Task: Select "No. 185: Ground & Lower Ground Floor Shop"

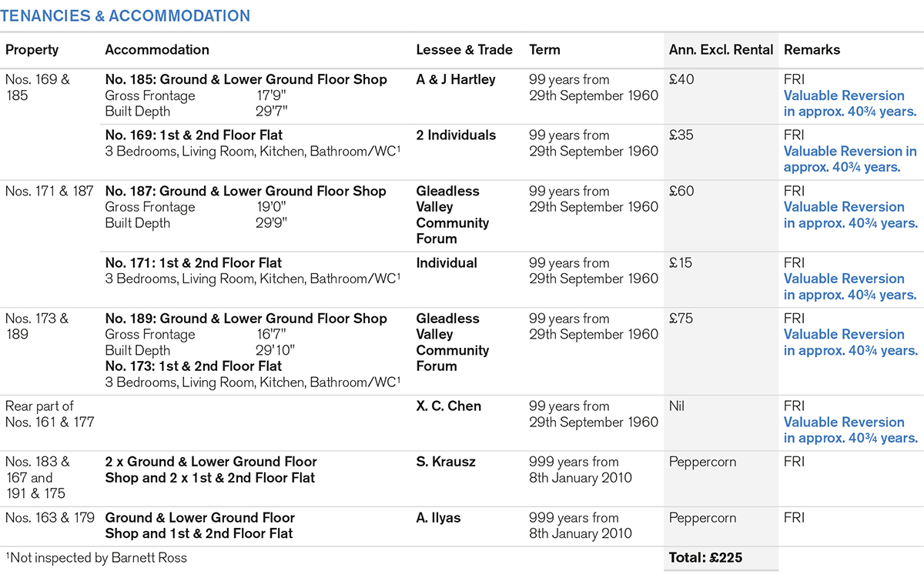Action: click(246, 80)
